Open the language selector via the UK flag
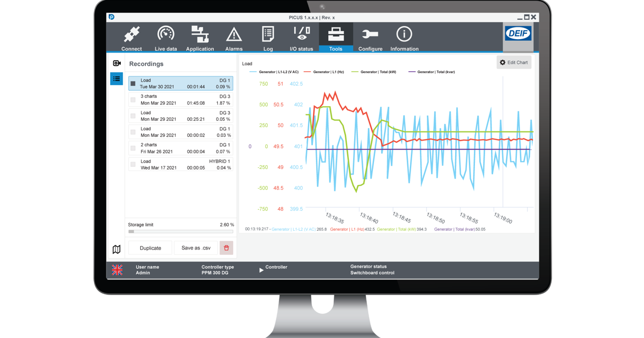This screenshot has width=644, height=338. [118, 270]
